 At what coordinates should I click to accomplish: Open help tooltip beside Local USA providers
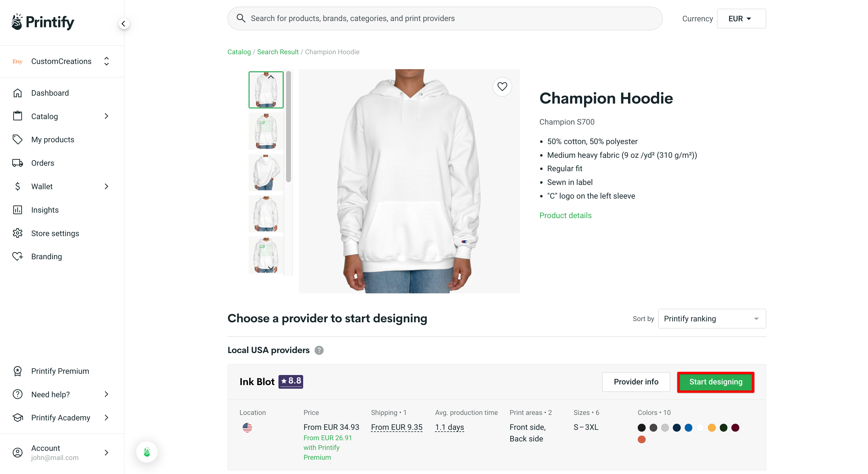tap(319, 350)
